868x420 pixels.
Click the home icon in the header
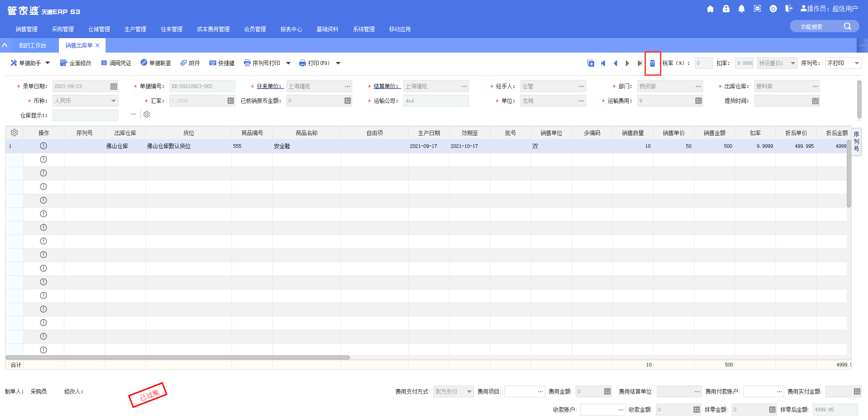(710, 9)
